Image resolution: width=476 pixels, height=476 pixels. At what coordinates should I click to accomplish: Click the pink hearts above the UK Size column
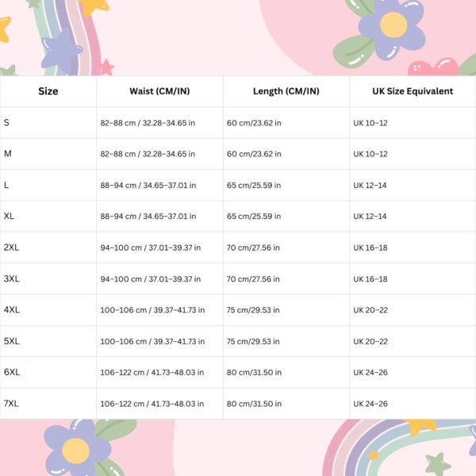coord(435,67)
